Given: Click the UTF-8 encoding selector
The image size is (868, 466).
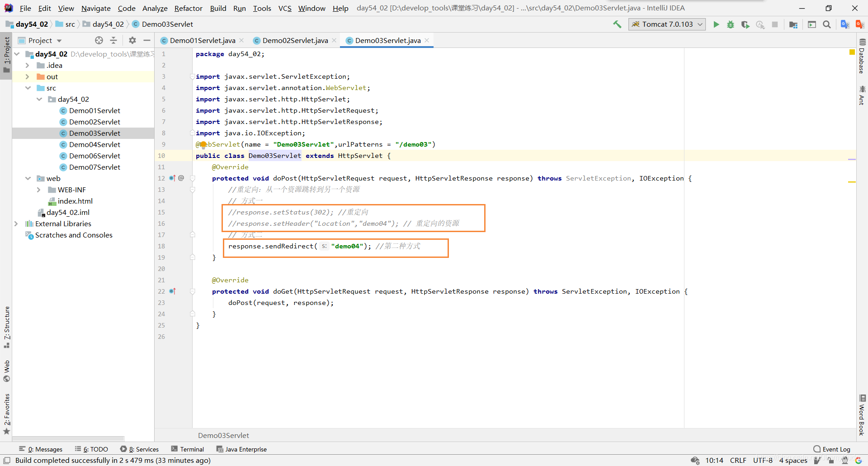Looking at the screenshot, I should [763, 461].
